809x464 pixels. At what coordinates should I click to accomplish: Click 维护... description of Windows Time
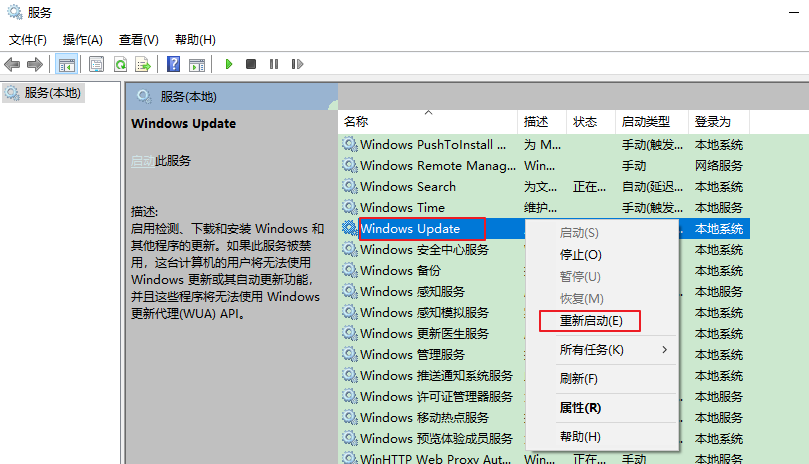[x=540, y=207]
